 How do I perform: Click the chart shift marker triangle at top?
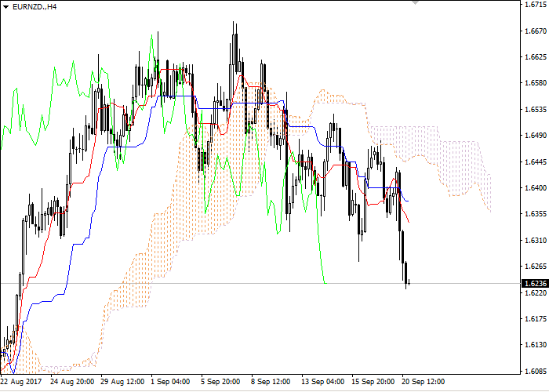coord(415,2)
